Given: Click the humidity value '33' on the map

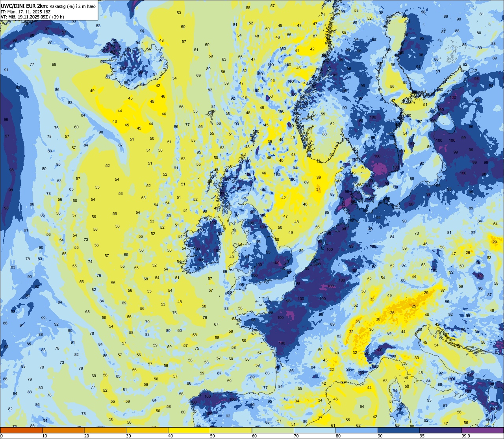Looking at the screenshot, I should (372, 299).
